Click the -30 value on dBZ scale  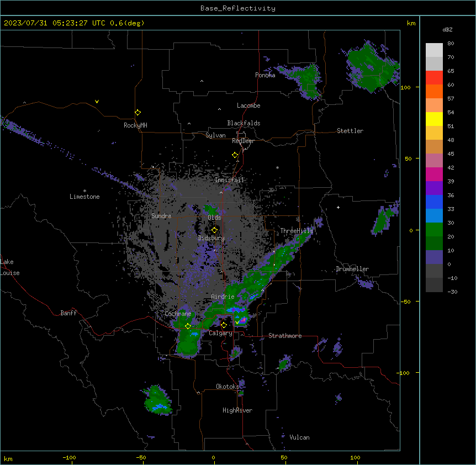click(452, 292)
